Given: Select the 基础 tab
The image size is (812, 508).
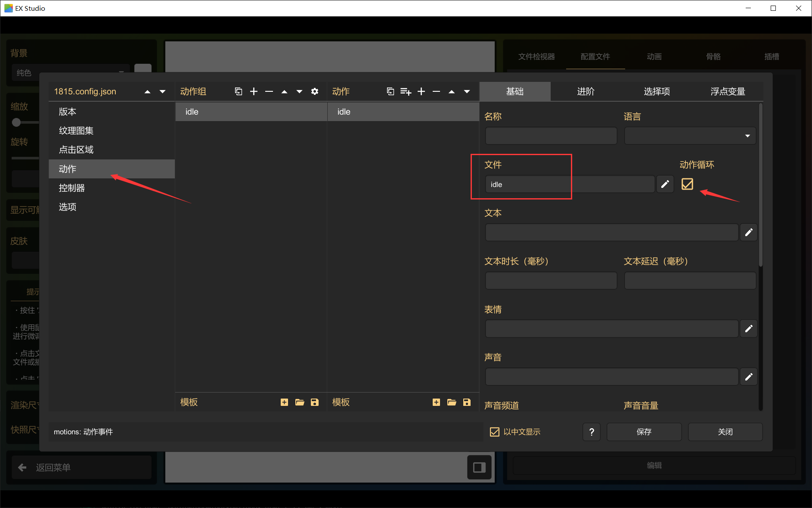Looking at the screenshot, I should 515,91.
